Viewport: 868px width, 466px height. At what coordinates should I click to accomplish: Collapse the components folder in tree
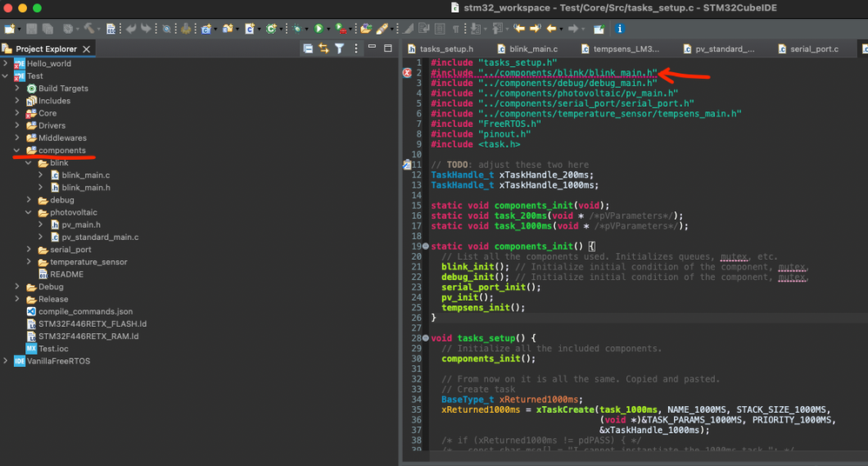[x=18, y=150]
